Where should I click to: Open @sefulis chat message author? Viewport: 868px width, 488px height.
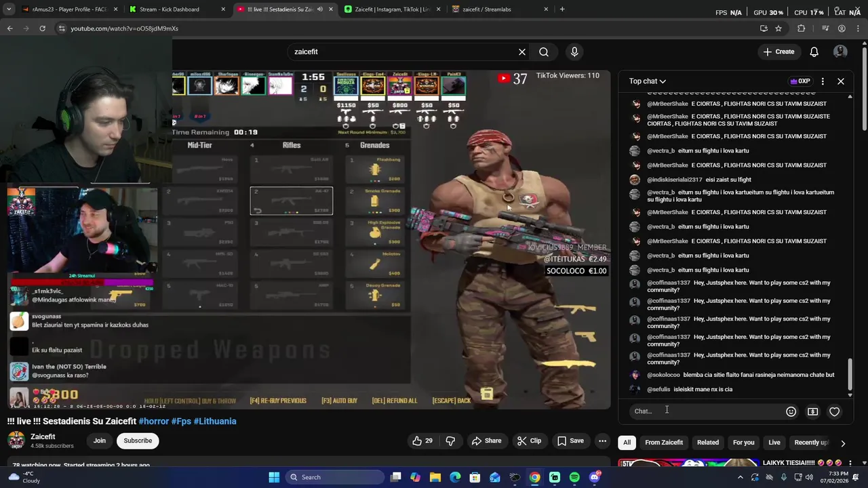[658, 389]
